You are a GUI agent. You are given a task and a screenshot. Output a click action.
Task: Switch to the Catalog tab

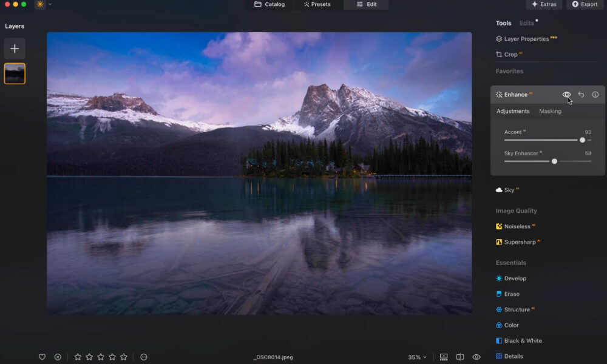point(270,4)
